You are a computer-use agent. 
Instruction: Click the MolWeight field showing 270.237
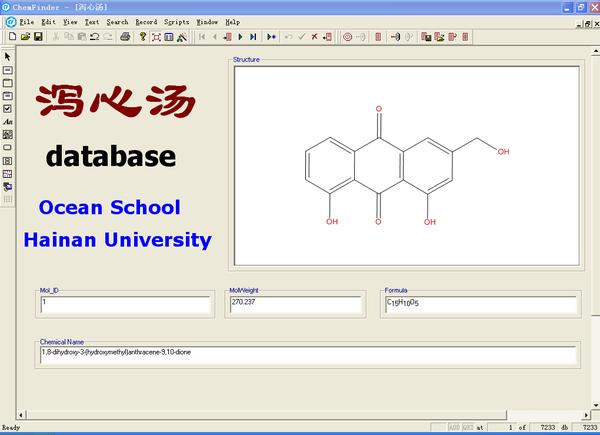[x=296, y=306]
